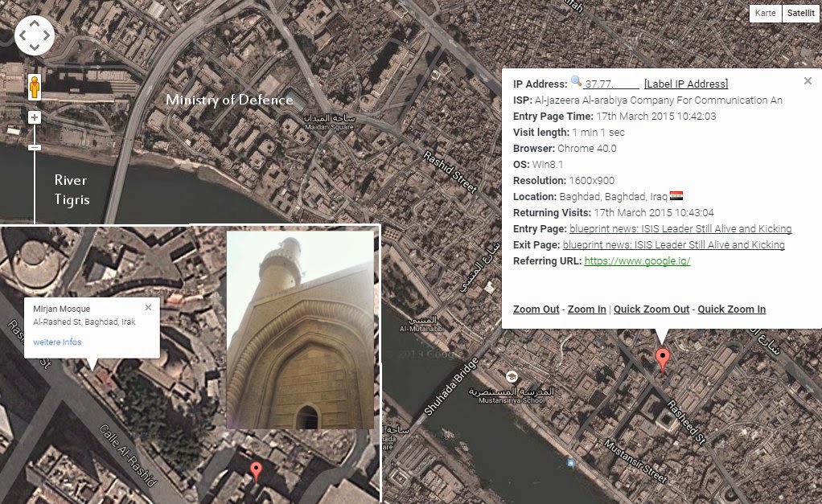The height and width of the screenshot is (504, 822).
Task: Click the Zoom Out link
Action: click(x=536, y=309)
